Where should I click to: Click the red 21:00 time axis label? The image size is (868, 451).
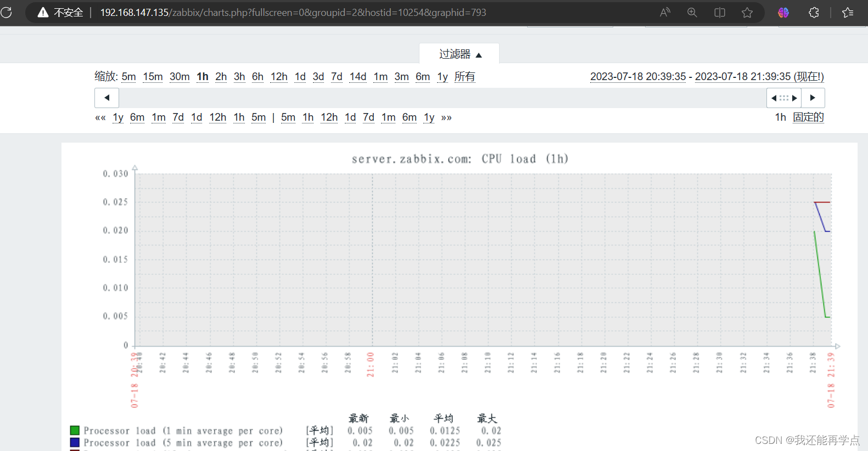pos(371,364)
